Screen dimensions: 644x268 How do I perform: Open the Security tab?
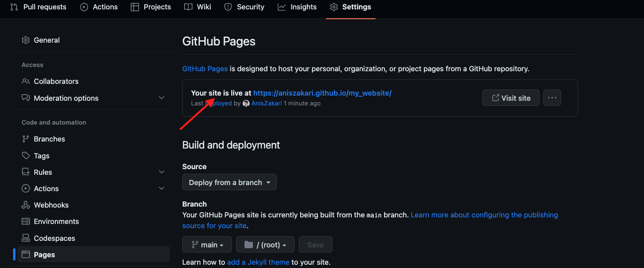click(244, 7)
